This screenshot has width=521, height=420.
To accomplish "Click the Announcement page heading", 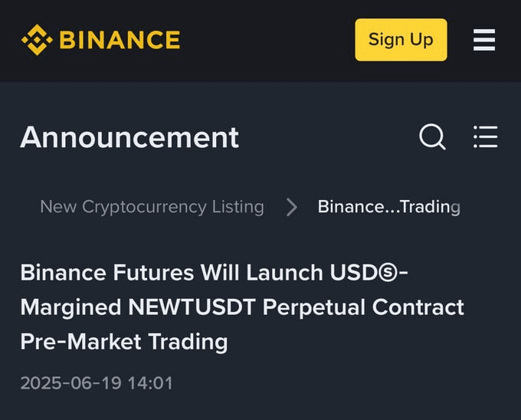I will tap(129, 137).
